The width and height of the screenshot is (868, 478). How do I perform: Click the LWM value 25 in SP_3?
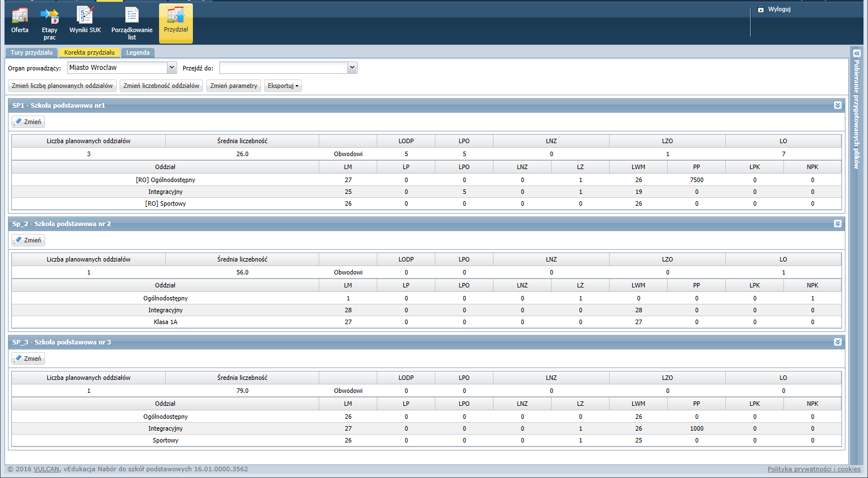638,440
